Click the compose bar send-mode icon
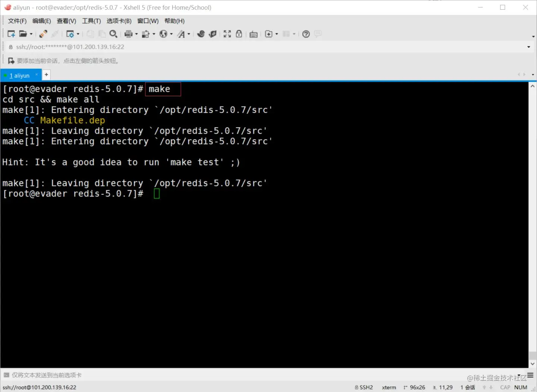The height and width of the screenshot is (392, 537). 6,375
